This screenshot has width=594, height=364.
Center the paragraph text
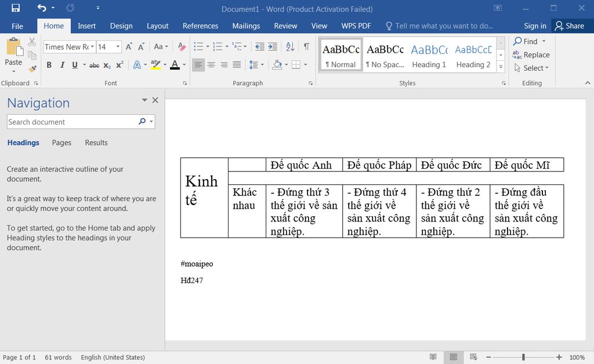tap(211, 65)
